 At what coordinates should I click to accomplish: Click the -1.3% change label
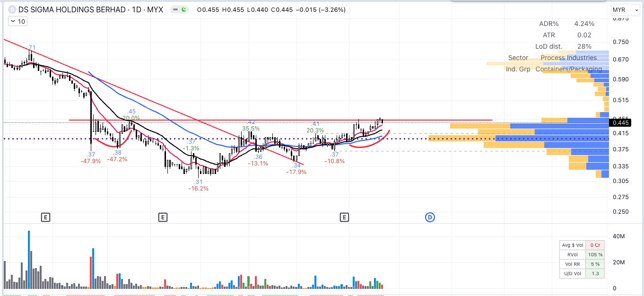tap(191, 148)
